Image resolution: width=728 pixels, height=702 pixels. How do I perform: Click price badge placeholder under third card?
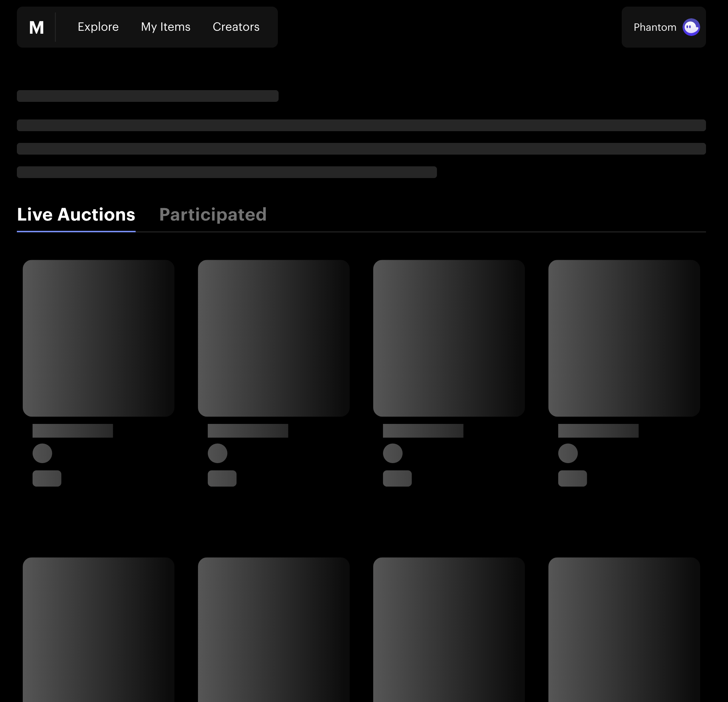(397, 478)
